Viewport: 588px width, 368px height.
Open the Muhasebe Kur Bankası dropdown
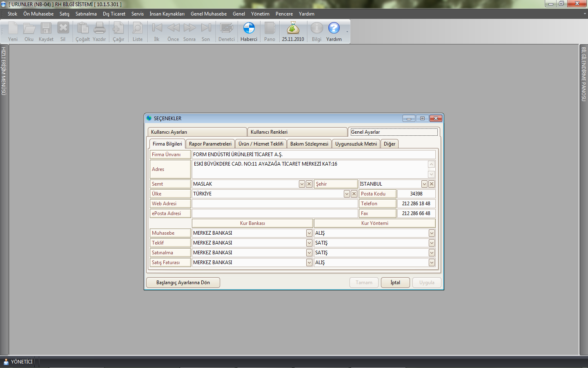[309, 233]
